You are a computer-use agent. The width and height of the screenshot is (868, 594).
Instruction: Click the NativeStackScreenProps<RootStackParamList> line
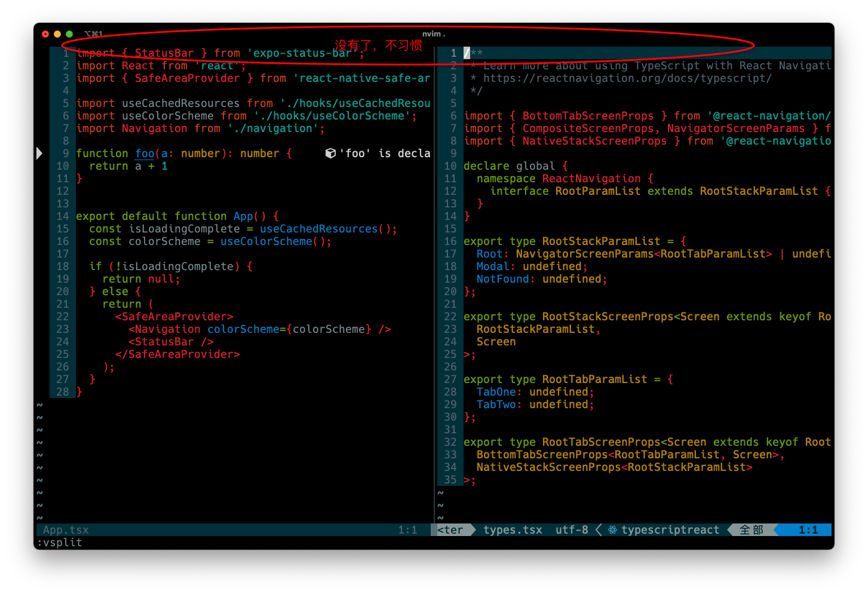pyautogui.click(x=615, y=467)
